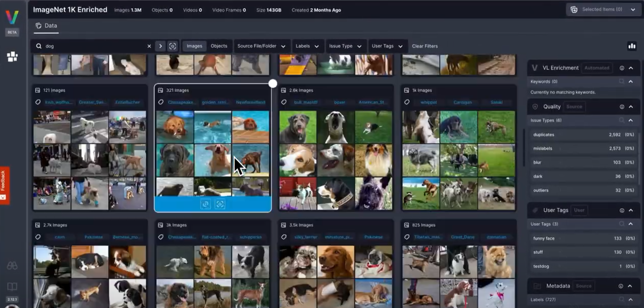Expand the Issue Type filter dropdown
This screenshot has width=644, height=308.
(x=345, y=46)
